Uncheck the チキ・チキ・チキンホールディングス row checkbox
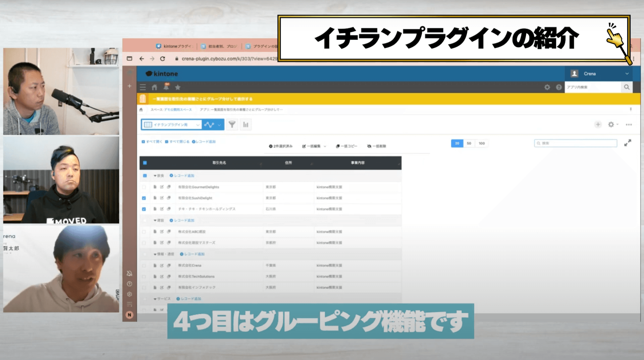 pos(144,209)
